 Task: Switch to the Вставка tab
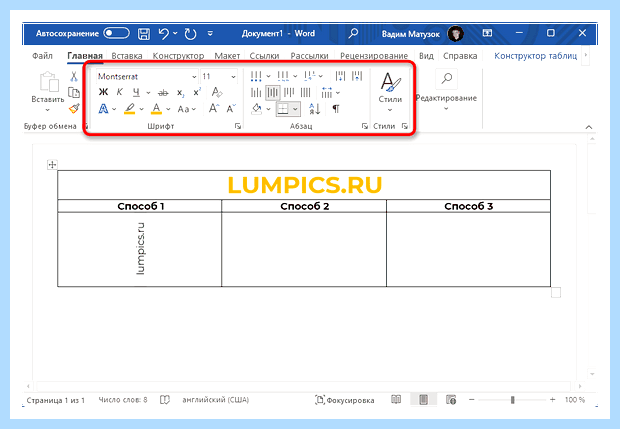pos(127,56)
